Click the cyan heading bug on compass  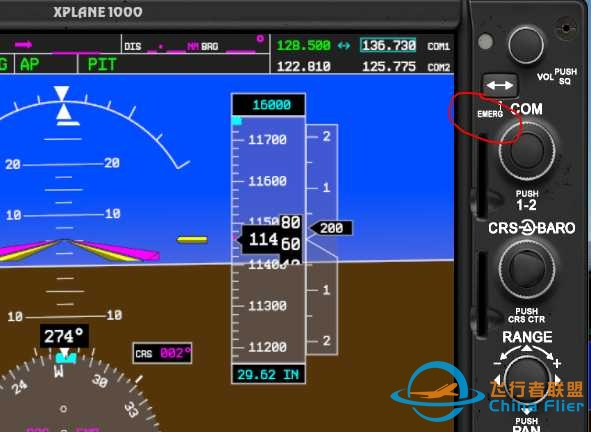[66, 358]
